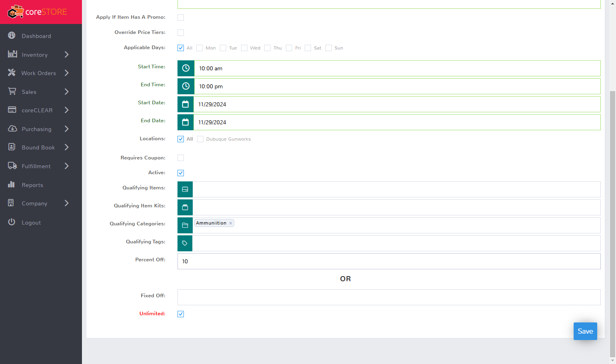Click the Fixed Off input field
616x364 pixels.
pos(389,297)
